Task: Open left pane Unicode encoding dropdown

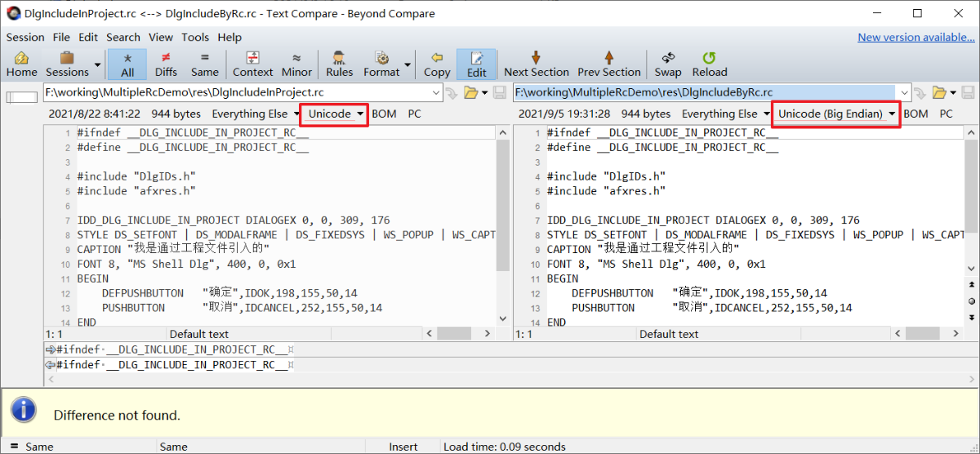Action: coord(336,113)
